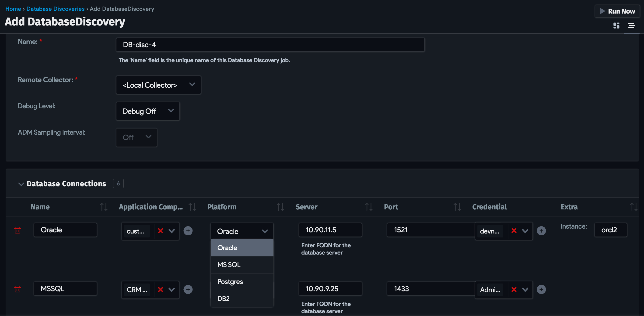Screen dimensions: 644x316
Task: Sort the Name column
Action: (x=104, y=207)
